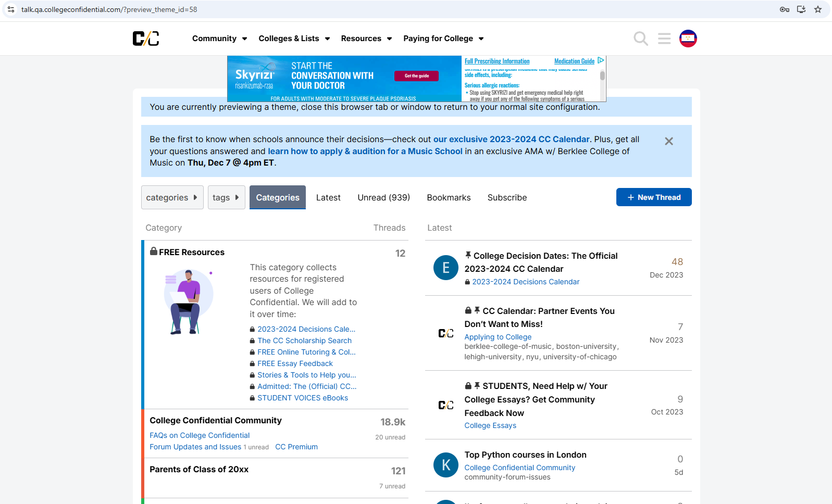Click the CC avatar beside Need Help thread
This screenshot has width=832, height=504.
tap(446, 405)
